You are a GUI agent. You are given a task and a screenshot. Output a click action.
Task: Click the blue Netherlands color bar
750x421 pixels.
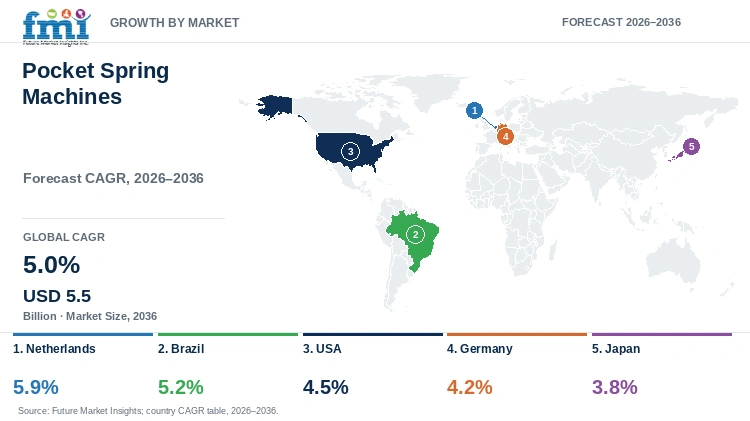(83, 334)
